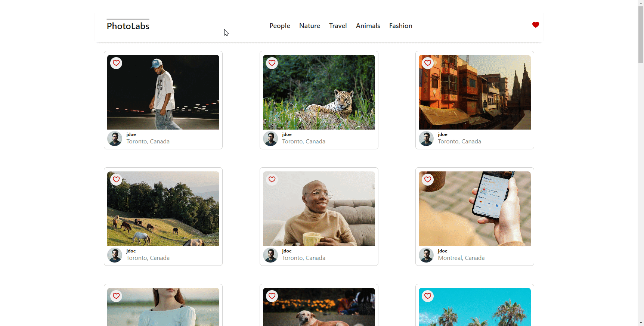The height and width of the screenshot is (326, 644).
Task: View the smiling man with mug photo
Action: coord(319,209)
